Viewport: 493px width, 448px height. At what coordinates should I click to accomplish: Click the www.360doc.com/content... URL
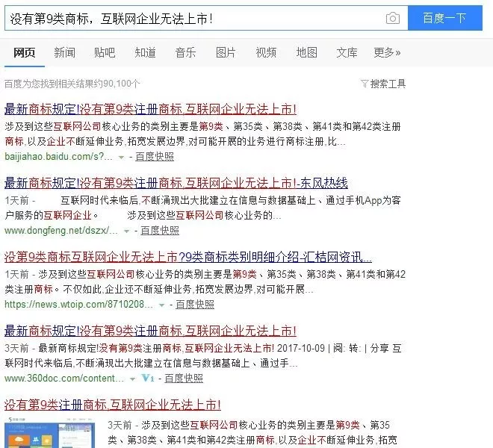(x=64, y=379)
